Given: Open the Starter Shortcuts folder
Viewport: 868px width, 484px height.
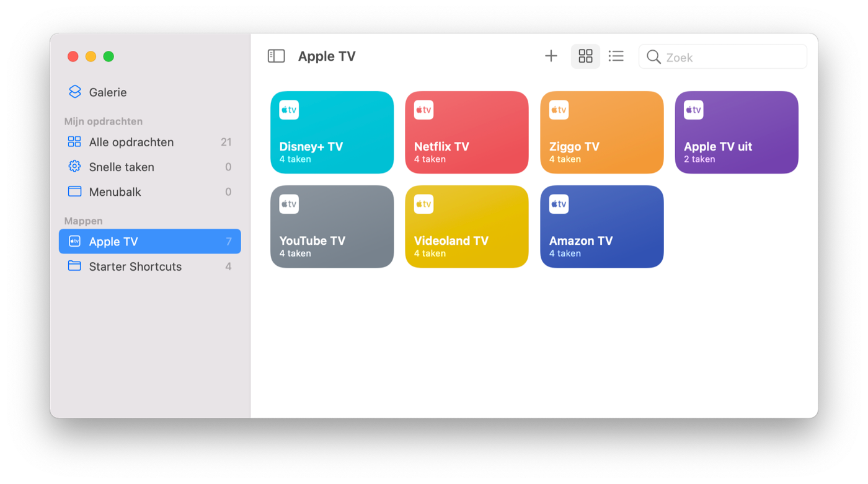Looking at the screenshot, I should (149, 266).
